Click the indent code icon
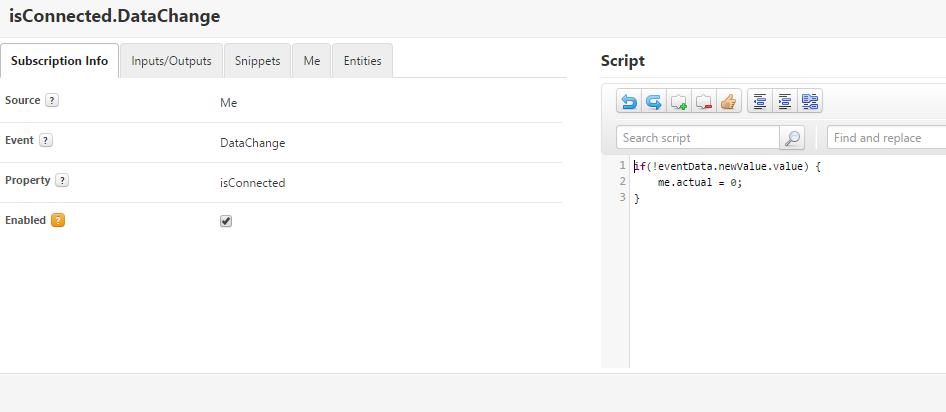The image size is (946, 412). (x=785, y=101)
